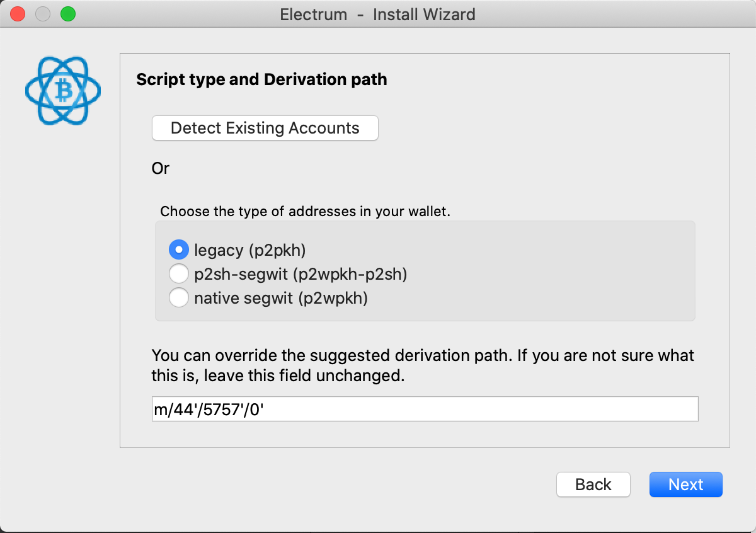The image size is (756, 533).
Task: Close the Install Wizard window
Action: [18, 14]
